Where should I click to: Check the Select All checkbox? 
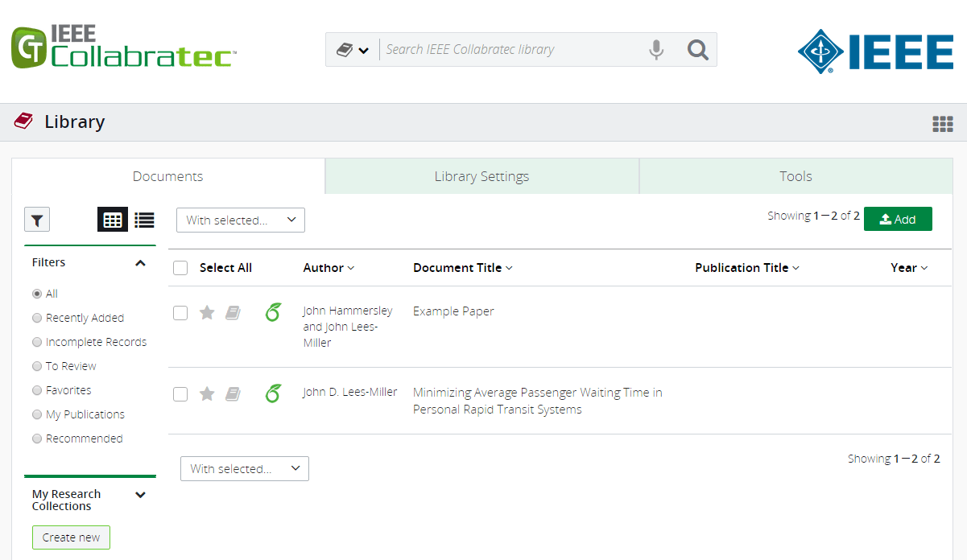pos(180,268)
